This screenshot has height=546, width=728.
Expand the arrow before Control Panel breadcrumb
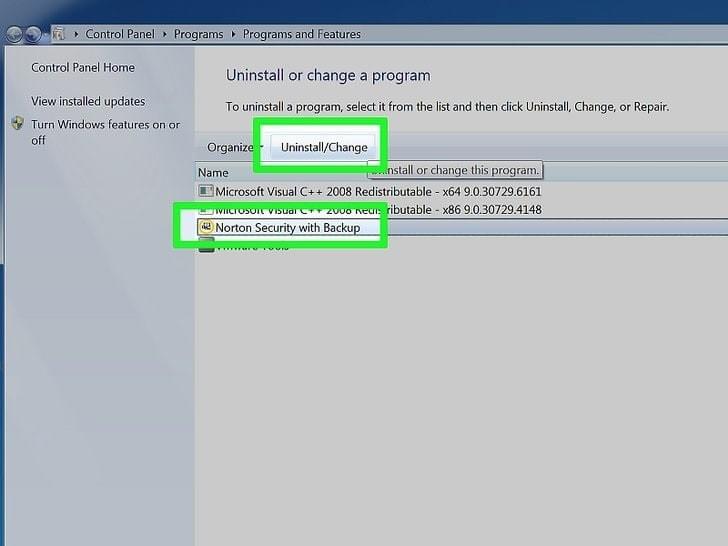click(x=76, y=34)
